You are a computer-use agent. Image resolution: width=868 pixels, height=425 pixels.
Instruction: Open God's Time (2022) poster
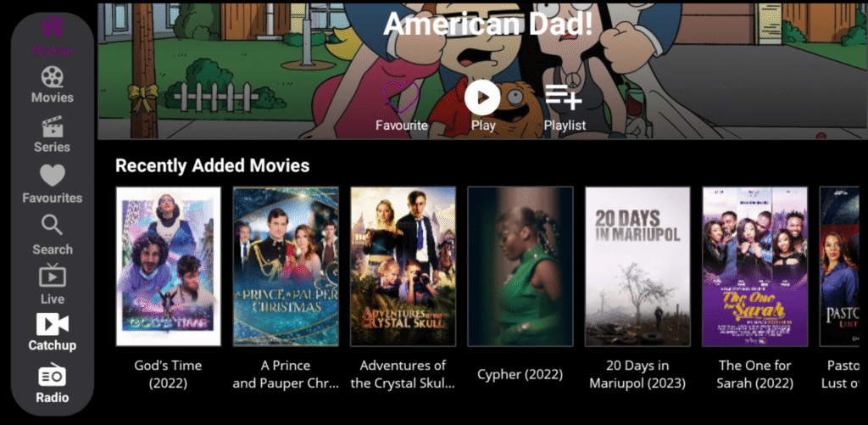click(169, 266)
